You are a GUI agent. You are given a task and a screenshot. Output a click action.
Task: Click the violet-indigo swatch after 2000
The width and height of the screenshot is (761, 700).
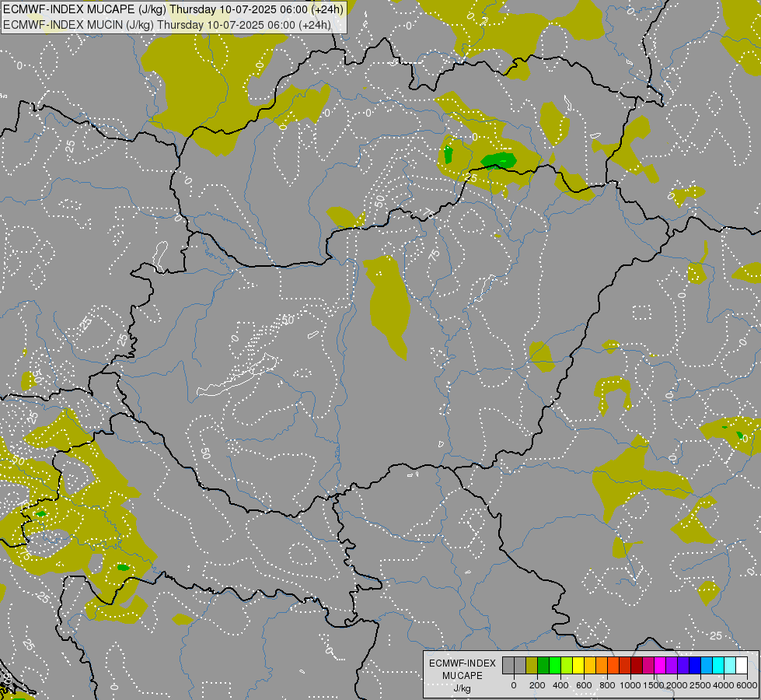click(x=684, y=665)
